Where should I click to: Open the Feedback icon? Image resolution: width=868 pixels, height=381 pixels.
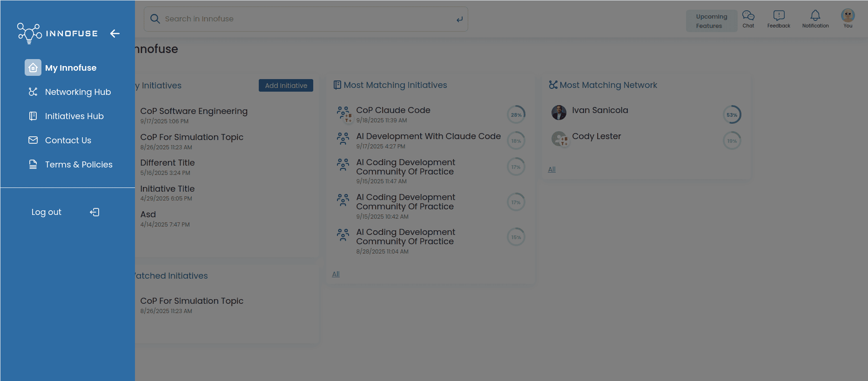click(x=778, y=19)
